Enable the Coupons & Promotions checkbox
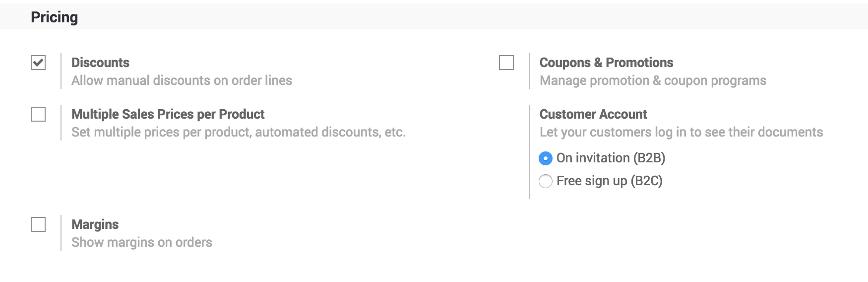Viewport: 868px width, 282px height. pos(506,63)
